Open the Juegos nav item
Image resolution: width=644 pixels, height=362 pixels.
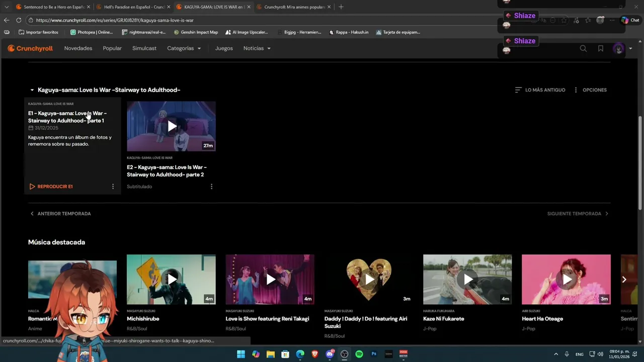coord(224,48)
